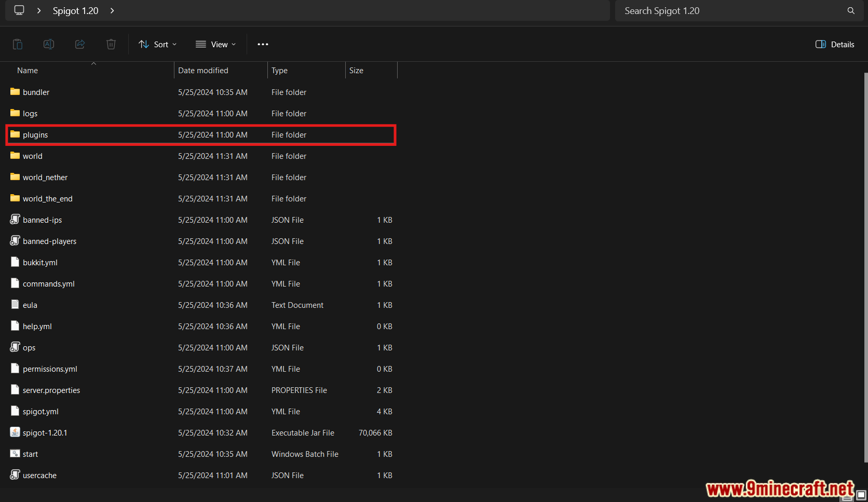Screen dimensions: 868x502
Task: Select the world_nether folder icon
Action: tap(15, 177)
